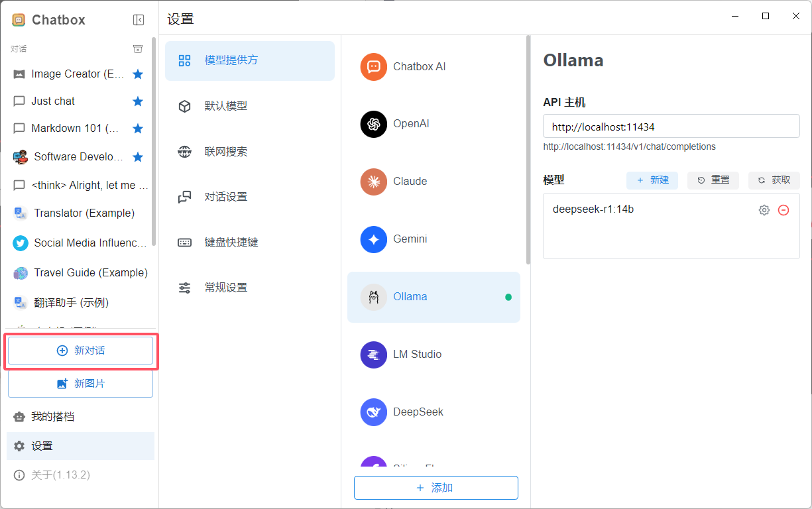Open the Translator (Example) conversation
The image size is (812, 509).
[78, 213]
